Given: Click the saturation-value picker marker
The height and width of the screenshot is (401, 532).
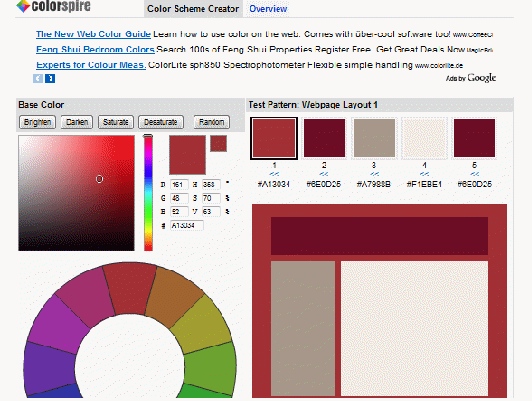Looking at the screenshot, I should click(x=99, y=179).
